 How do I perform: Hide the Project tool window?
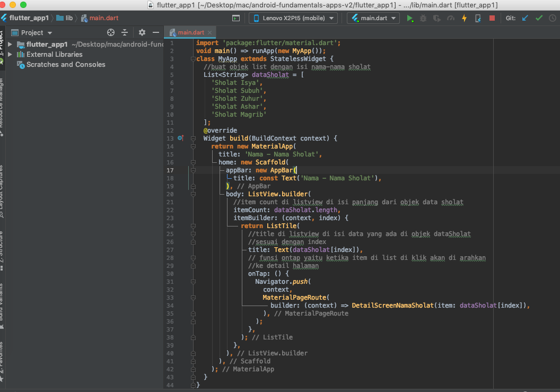(x=155, y=32)
